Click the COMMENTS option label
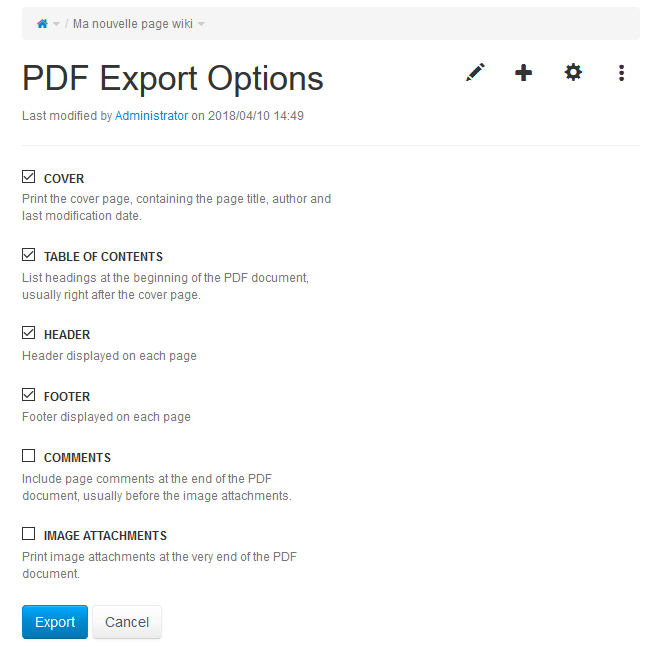This screenshot has width=647, height=650. coord(77,458)
